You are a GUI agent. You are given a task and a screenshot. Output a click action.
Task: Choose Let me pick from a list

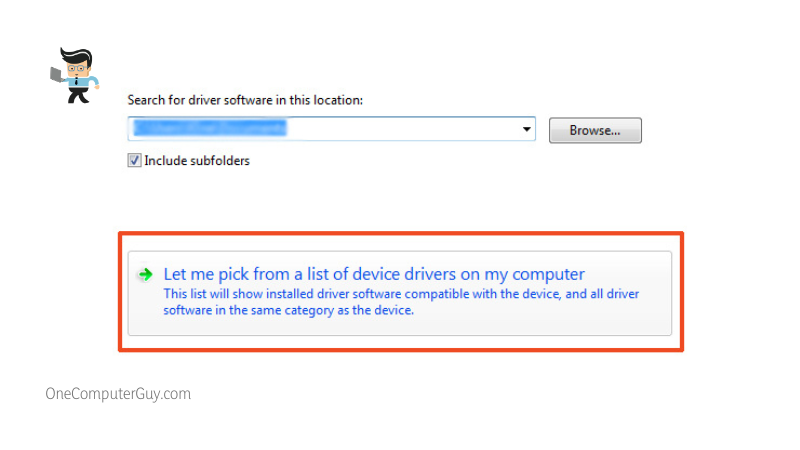374,274
